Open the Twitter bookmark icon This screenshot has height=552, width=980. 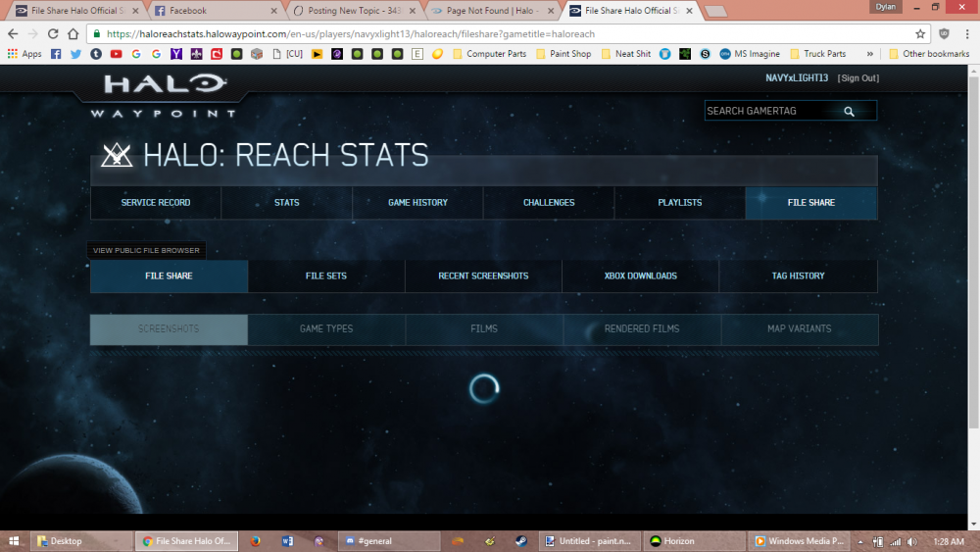(x=75, y=54)
